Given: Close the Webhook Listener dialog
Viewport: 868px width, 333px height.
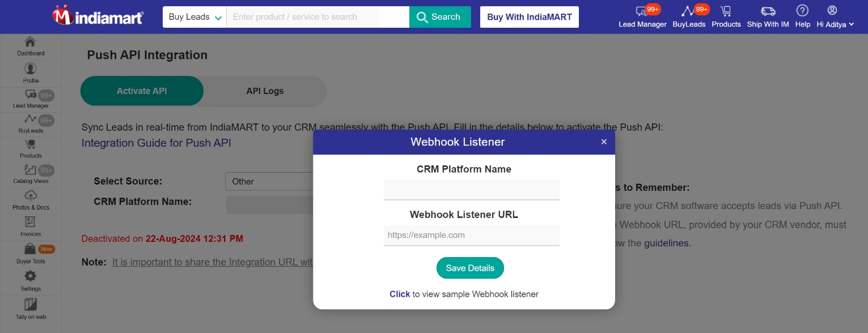Looking at the screenshot, I should click(x=604, y=142).
